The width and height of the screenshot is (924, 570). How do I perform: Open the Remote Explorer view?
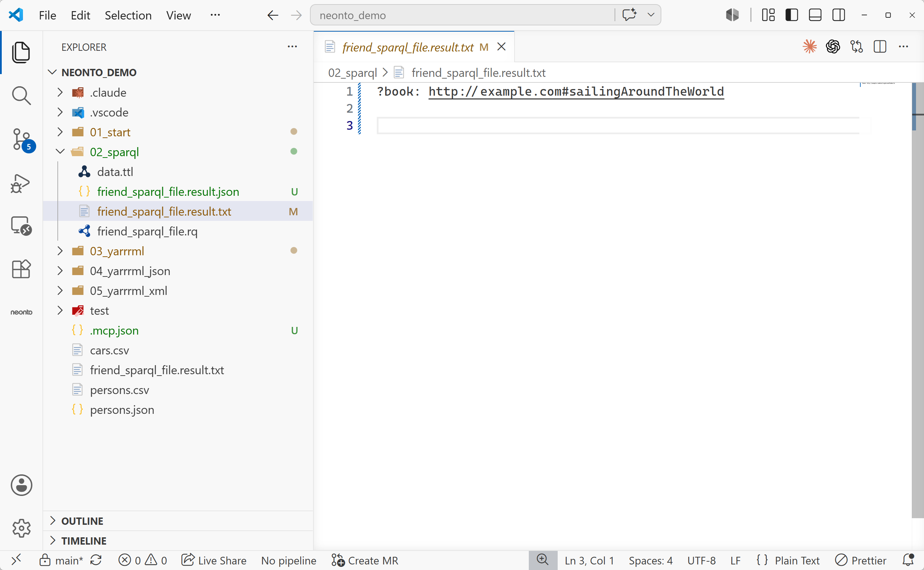21,226
